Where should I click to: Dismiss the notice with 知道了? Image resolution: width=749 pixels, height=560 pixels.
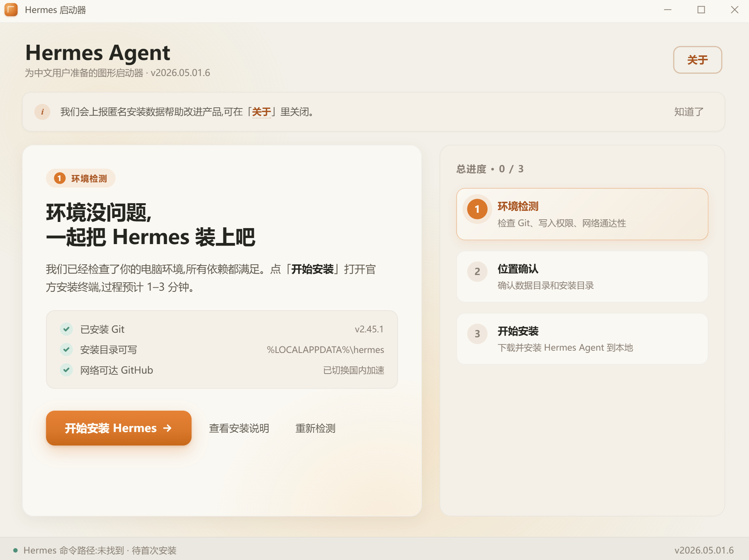click(x=689, y=112)
